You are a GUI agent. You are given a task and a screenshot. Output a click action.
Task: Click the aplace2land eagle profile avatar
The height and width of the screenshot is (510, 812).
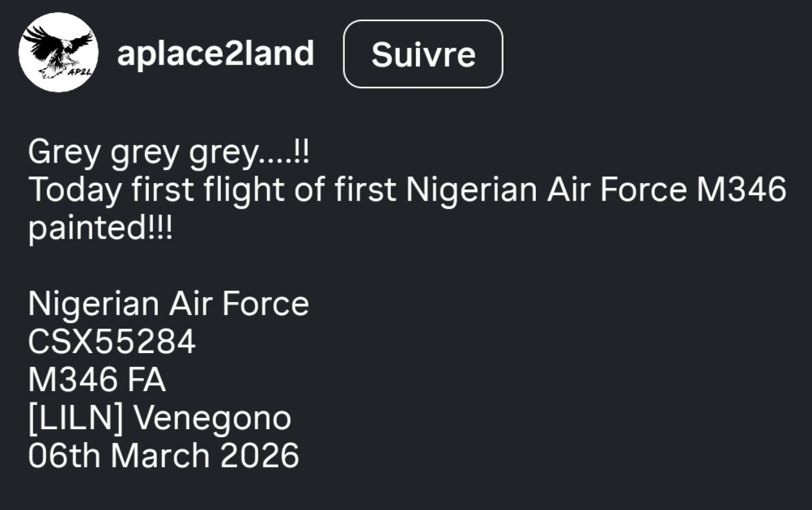[x=58, y=53]
